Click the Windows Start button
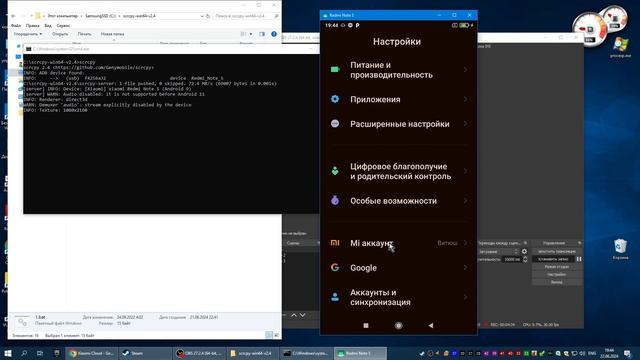The height and width of the screenshot is (360, 640). 7,353
